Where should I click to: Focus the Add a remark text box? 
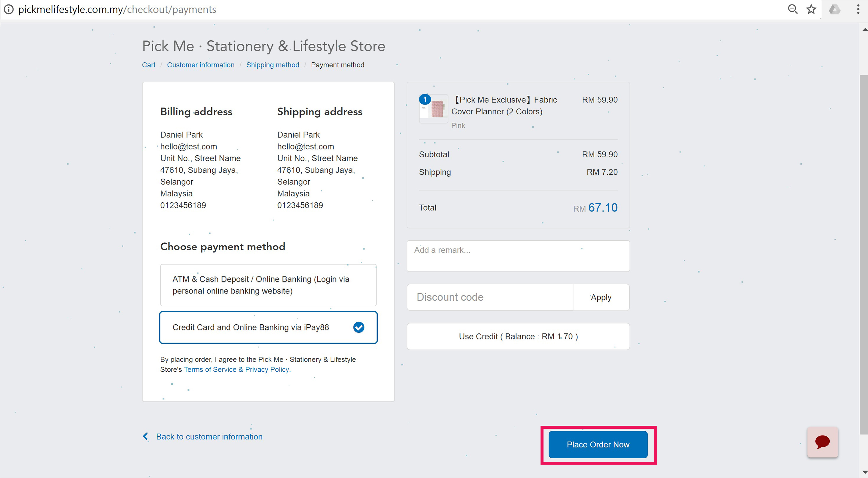coord(518,256)
